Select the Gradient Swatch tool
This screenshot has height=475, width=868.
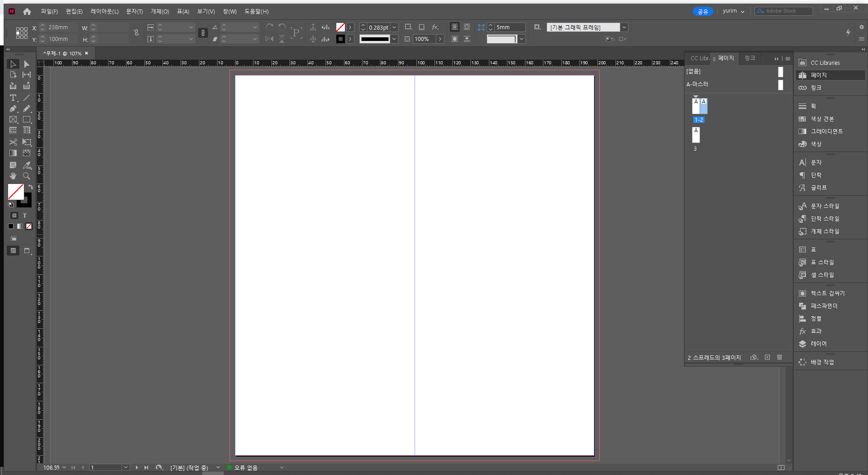(x=13, y=153)
